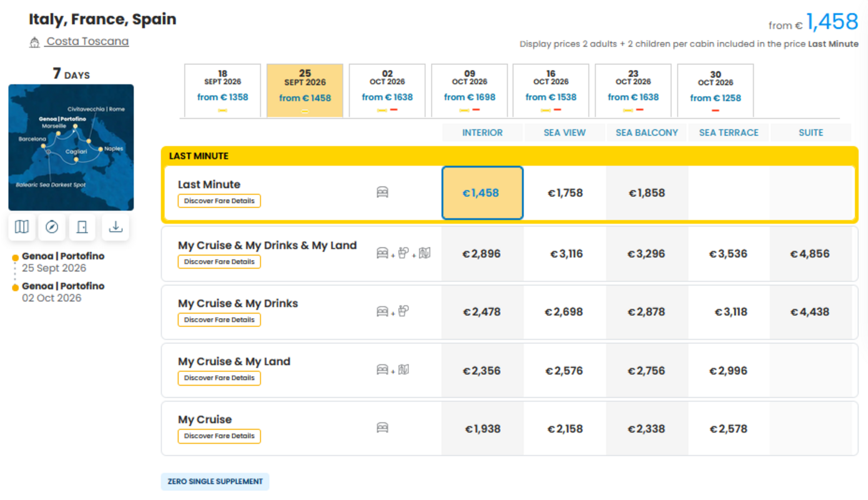Discover Fare Details for My Cruise & My Land
The image size is (868, 500).
(219, 378)
